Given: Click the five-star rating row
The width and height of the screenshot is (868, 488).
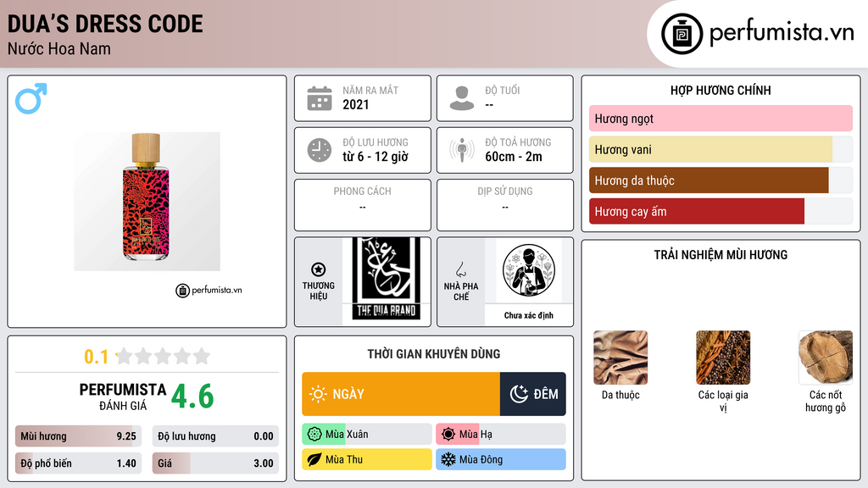Looking at the screenshot, I should 163,357.
